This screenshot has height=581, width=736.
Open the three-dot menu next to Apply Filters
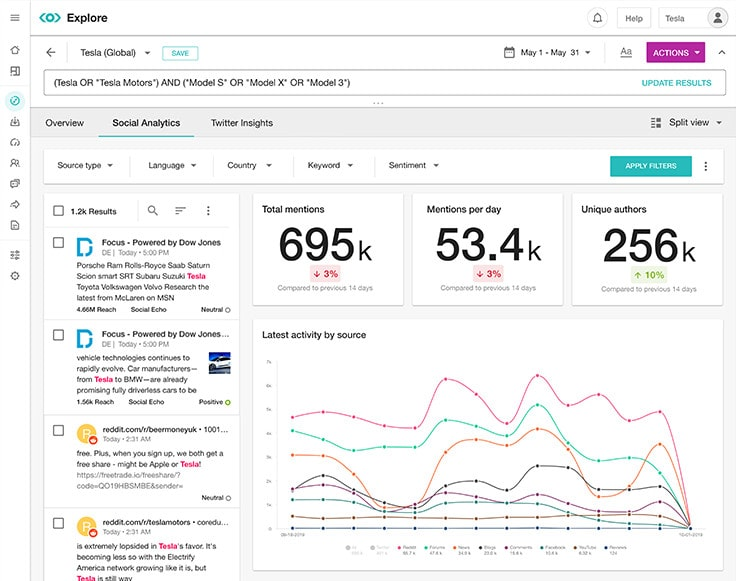coord(705,166)
